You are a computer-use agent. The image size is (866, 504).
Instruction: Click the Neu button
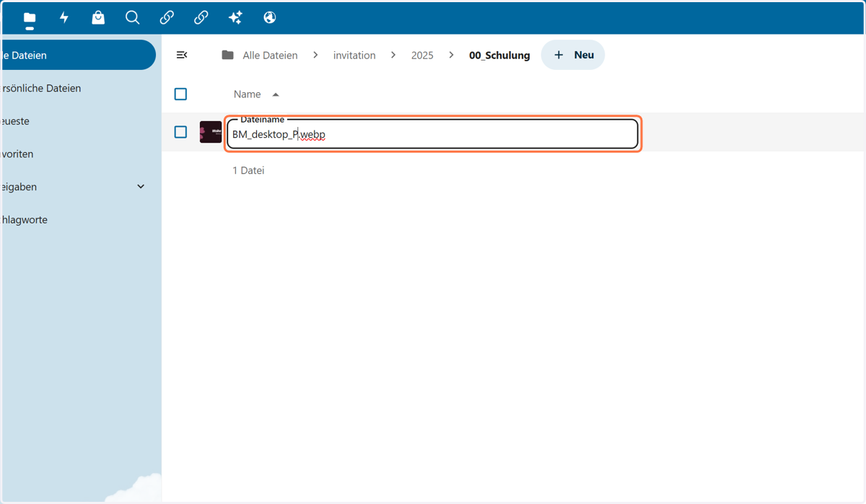(x=573, y=55)
